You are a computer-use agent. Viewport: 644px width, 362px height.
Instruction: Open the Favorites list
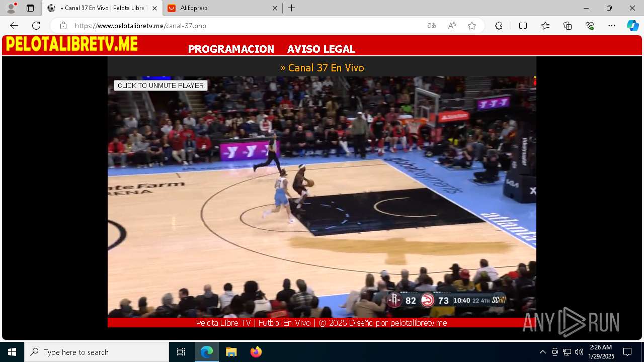coord(545,26)
